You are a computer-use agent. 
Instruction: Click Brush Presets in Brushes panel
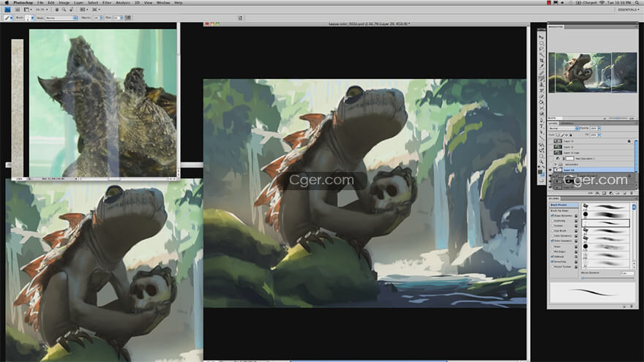(x=563, y=205)
